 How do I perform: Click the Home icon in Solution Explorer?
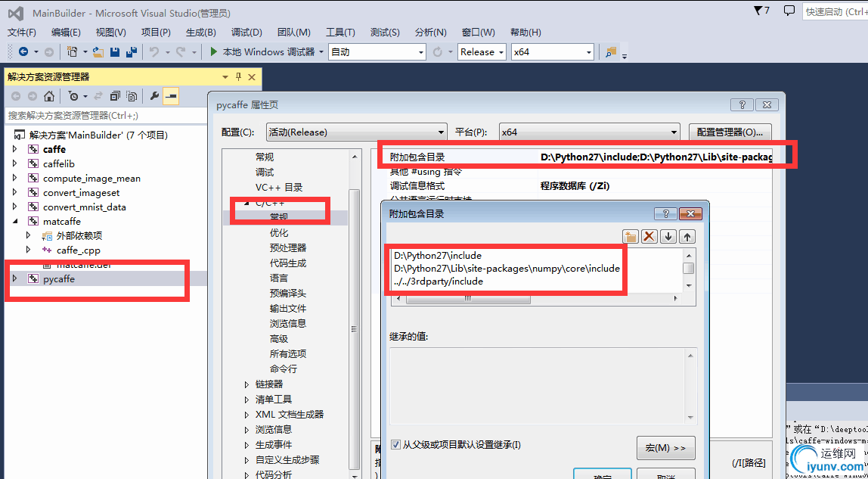pos(49,96)
